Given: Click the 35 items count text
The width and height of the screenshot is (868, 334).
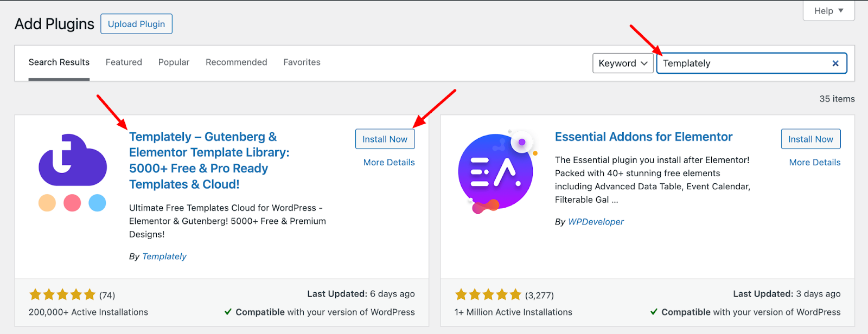Looking at the screenshot, I should coord(837,99).
